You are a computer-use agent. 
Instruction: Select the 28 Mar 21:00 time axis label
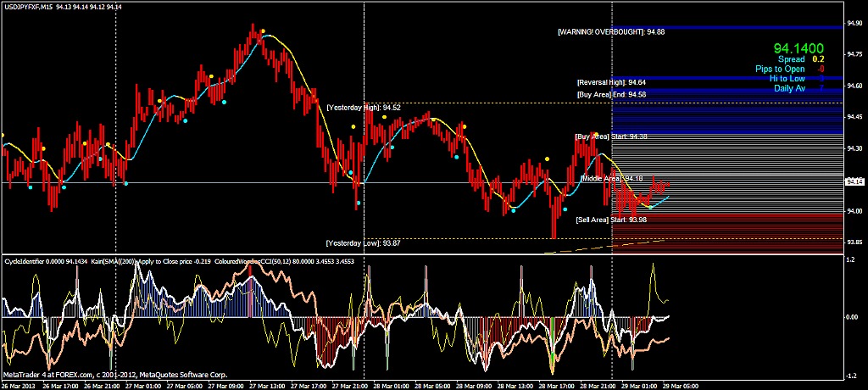tap(597, 386)
